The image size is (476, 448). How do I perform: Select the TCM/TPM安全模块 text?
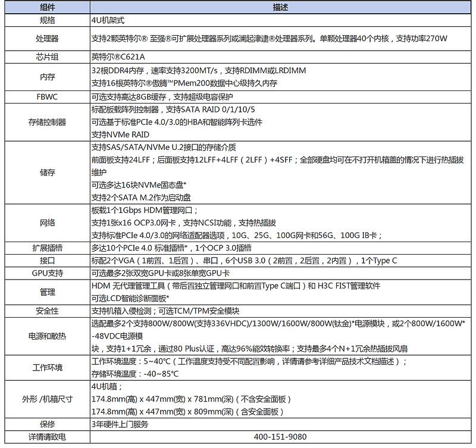click(x=165, y=311)
